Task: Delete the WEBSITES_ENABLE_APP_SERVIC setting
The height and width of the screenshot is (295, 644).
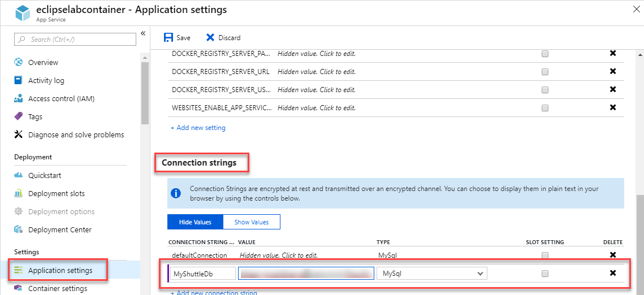Action: coord(613,107)
